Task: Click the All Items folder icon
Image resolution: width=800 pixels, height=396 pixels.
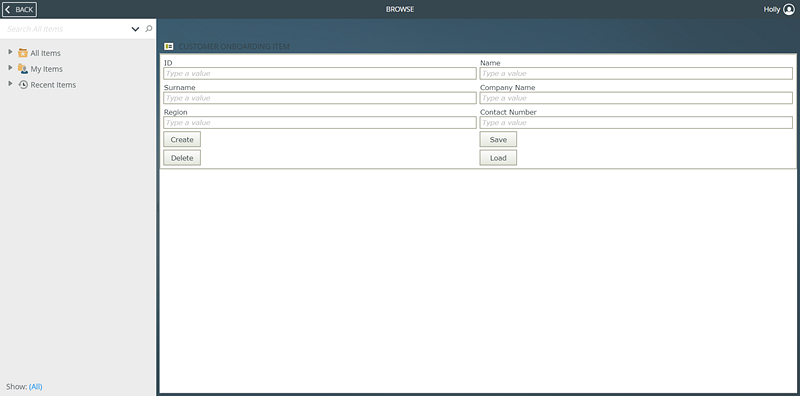Action: click(x=22, y=53)
